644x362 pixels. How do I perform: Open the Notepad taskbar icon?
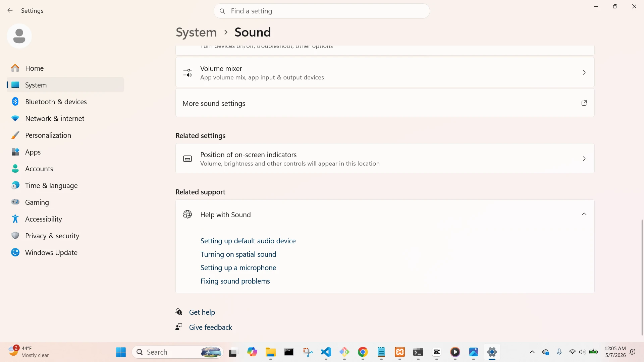click(x=381, y=352)
